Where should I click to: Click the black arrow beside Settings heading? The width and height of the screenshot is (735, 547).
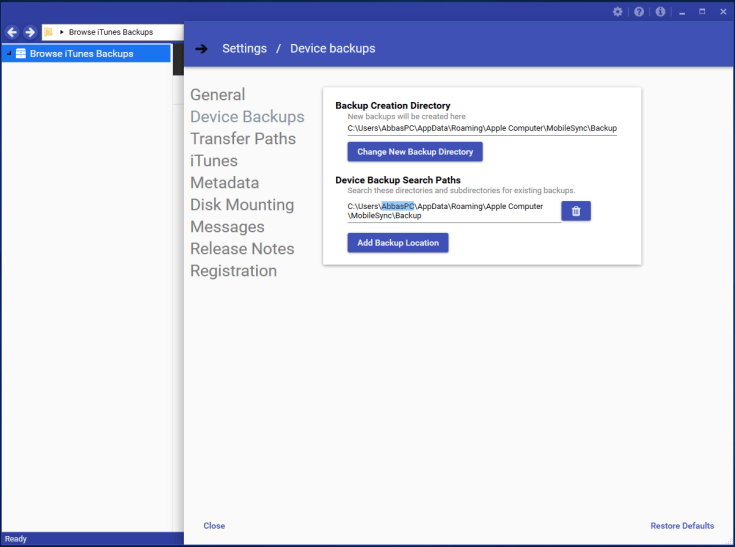coord(202,49)
